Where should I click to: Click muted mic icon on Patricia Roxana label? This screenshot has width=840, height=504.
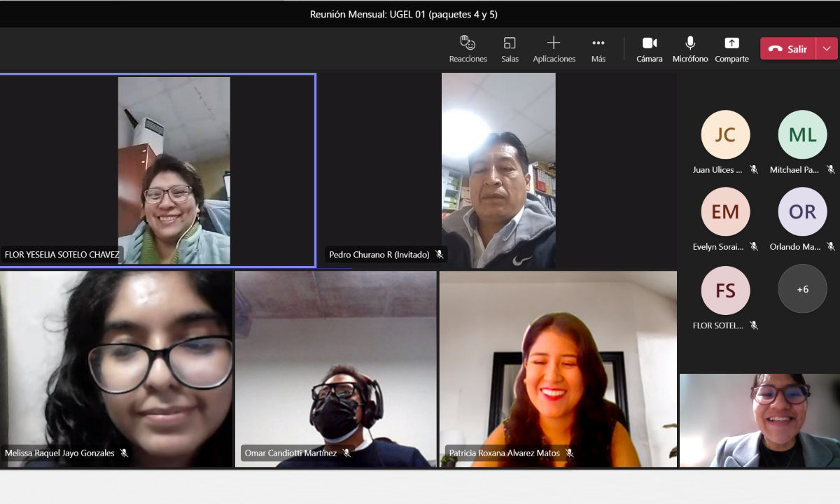tap(570, 453)
